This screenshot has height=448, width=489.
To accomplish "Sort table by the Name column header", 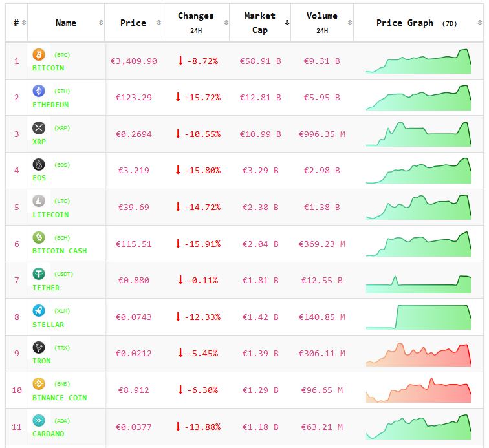I will point(66,23).
